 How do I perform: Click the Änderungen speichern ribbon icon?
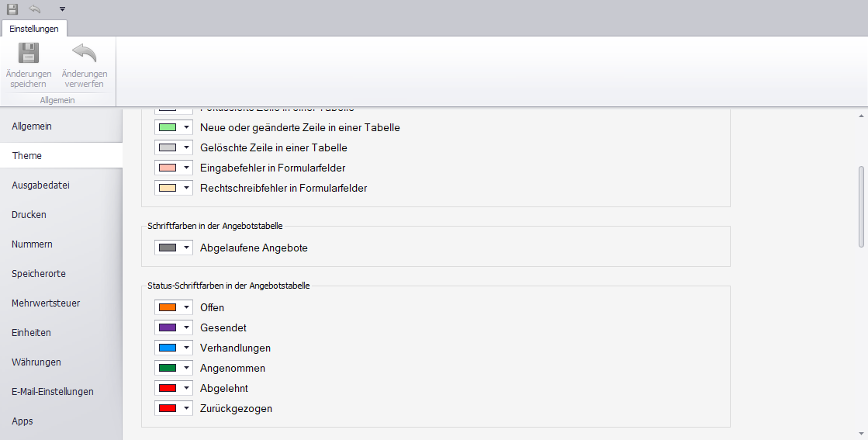(x=29, y=54)
